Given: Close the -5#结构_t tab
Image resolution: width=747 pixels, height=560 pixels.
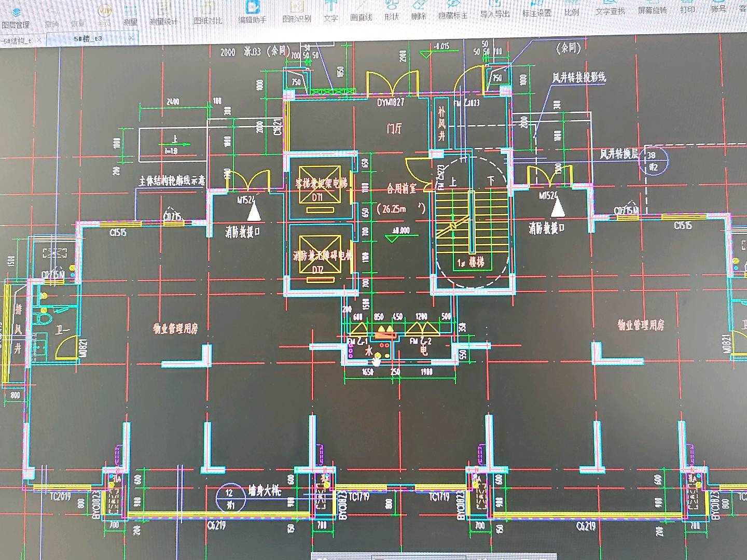Looking at the screenshot, I should [x=39, y=40].
